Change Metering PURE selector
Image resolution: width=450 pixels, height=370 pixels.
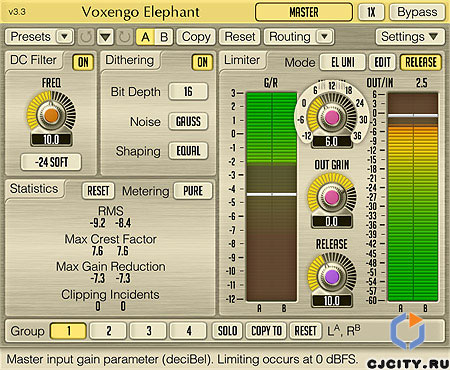[x=193, y=191]
